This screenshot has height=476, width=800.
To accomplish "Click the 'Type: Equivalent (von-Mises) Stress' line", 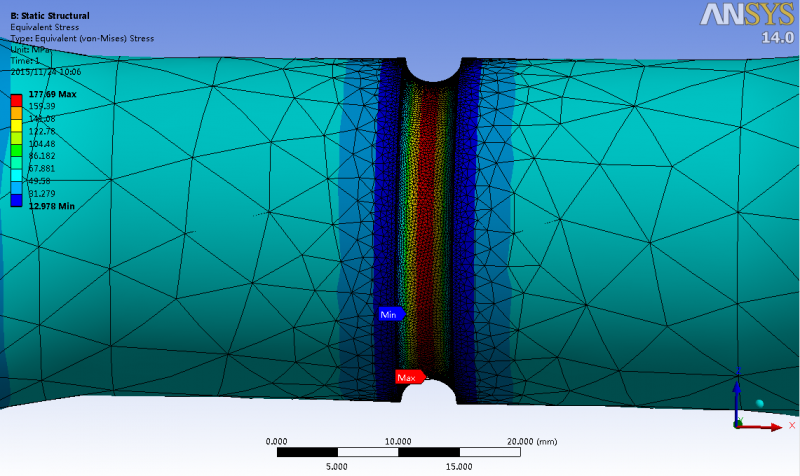I will click(x=82, y=38).
